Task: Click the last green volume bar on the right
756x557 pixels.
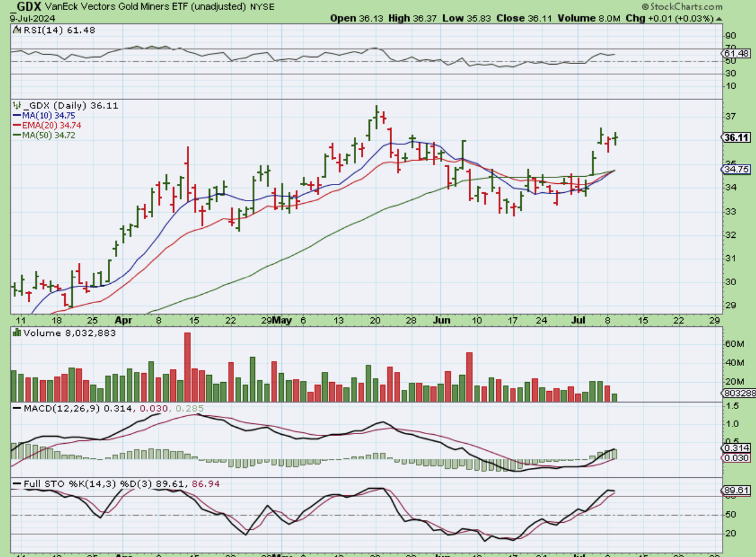Action: click(614, 398)
